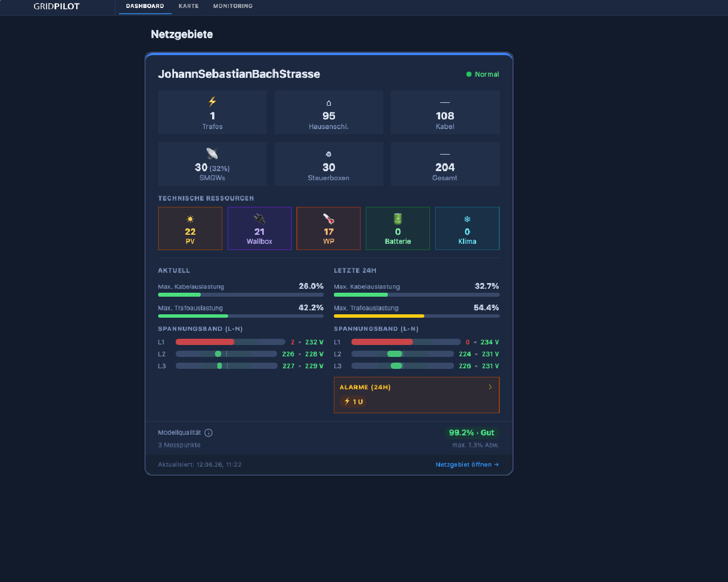This screenshot has width=728, height=582.
Task: Click the gear icon above Steuerboxen
Action: [x=329, y=154]
